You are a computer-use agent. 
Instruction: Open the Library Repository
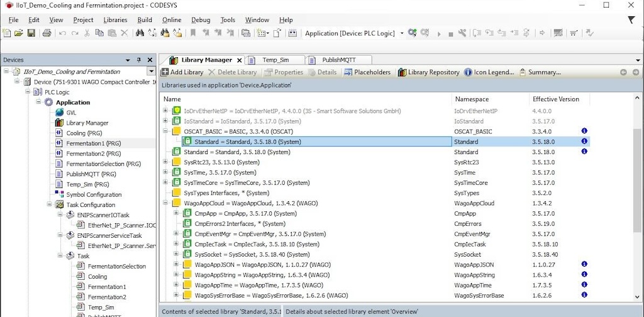tap(428, 72)
